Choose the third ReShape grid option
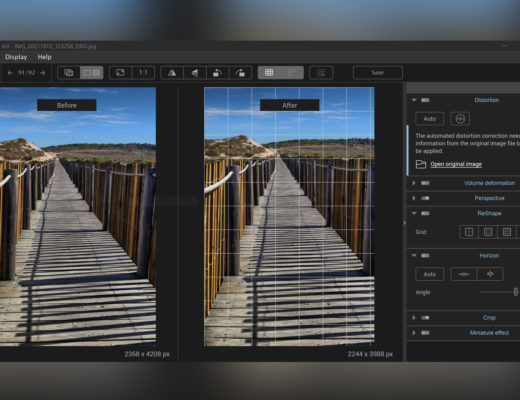Image resolution: width=520 pixels, height=400 pixels. pos(507,232)
